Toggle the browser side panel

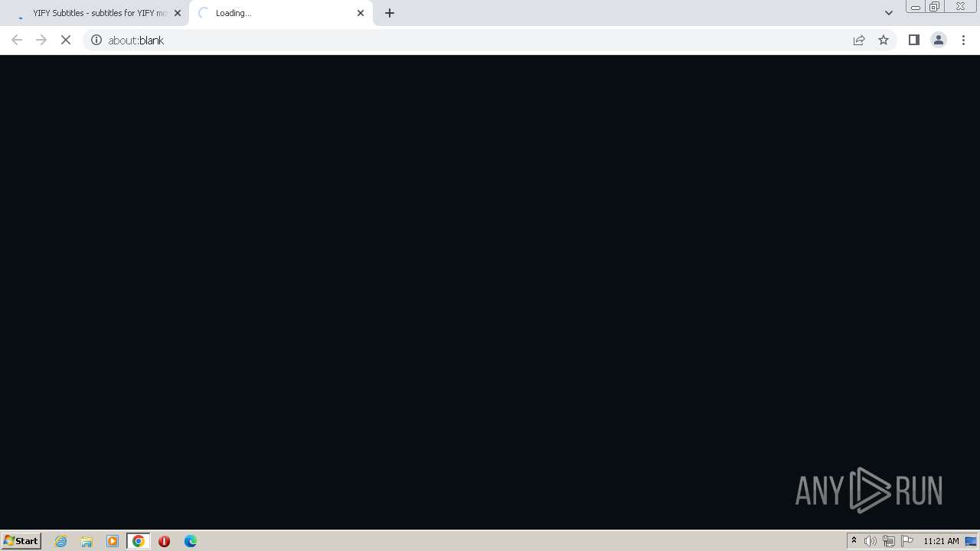[914, 40]
